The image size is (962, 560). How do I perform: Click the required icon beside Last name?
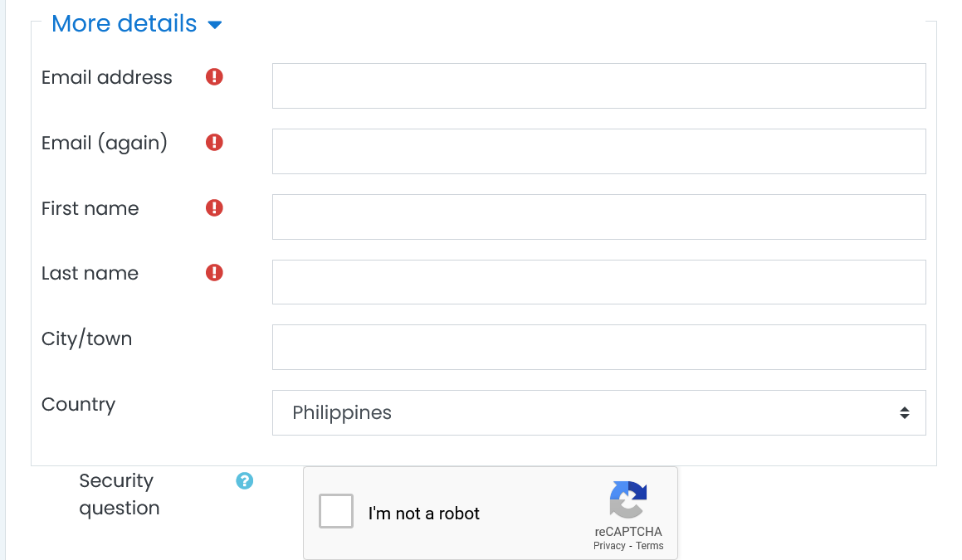click(x=214, y=272)
